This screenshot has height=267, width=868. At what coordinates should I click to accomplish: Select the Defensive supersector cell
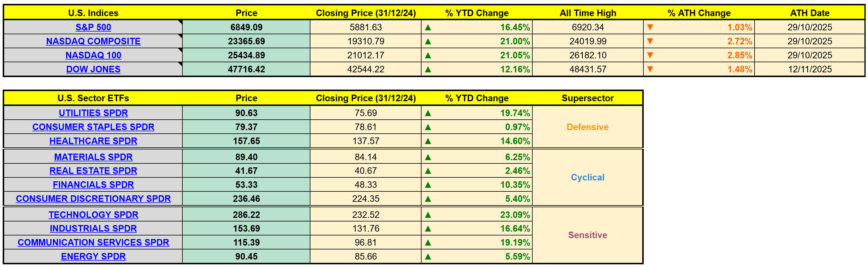click(587, 127)
